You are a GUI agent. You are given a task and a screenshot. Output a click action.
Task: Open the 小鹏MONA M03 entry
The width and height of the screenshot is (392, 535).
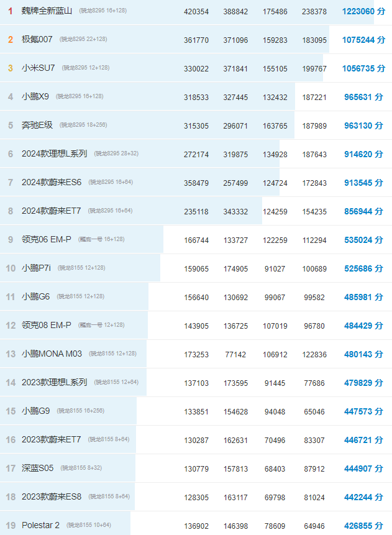pos(52,354)
